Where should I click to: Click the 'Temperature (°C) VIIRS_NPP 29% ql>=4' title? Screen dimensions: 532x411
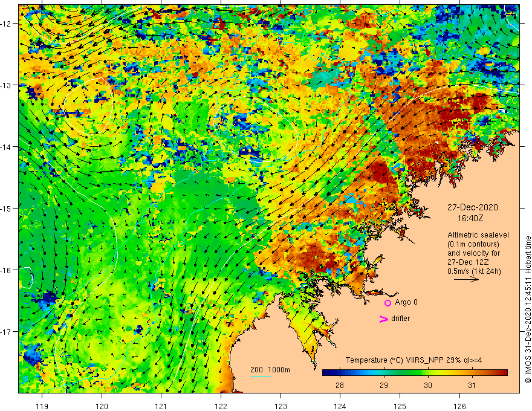click(x=414, y=360)
